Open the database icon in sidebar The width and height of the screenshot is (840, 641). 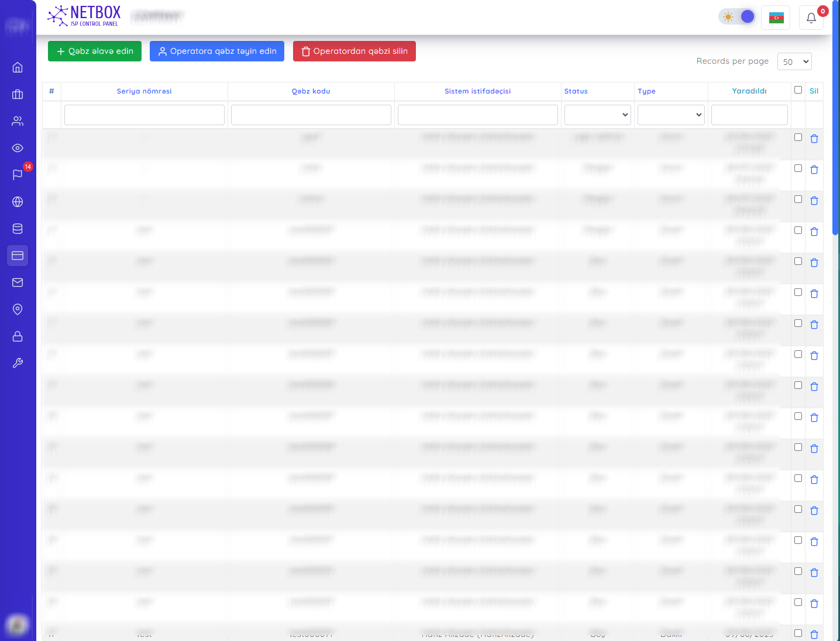[18, 229]
